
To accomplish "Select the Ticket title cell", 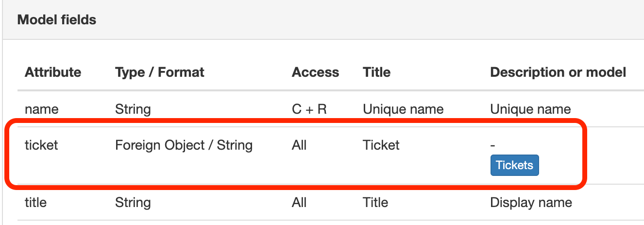I will tap(381, 145).
